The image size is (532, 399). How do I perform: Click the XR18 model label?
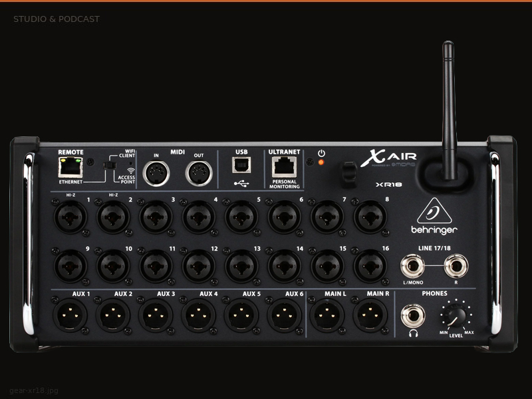[389, 185]
